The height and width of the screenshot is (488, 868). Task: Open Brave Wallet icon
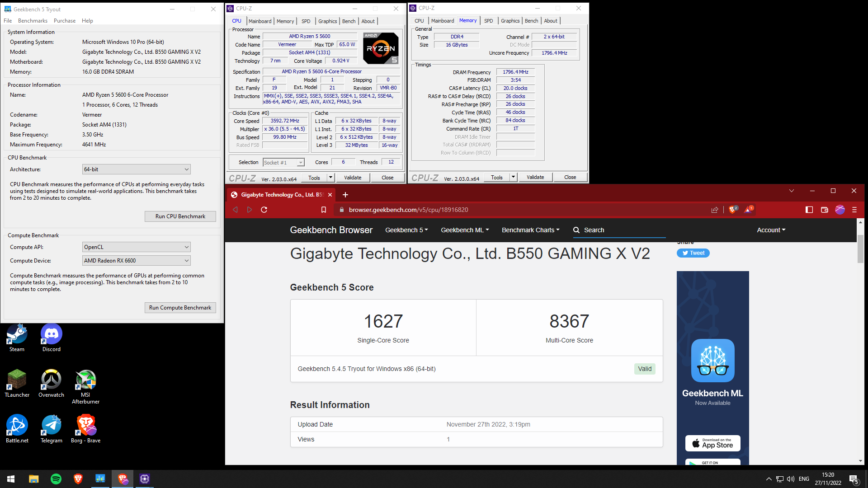point(825,210)
